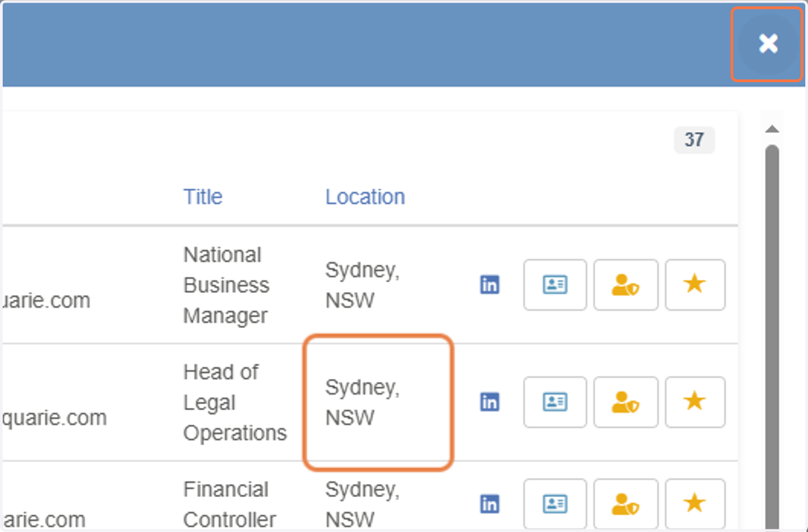Image resolution: width=808 pixels, height=532 pixels.
Task: View contact card for Financial Controller
Action: coord(555,504)
